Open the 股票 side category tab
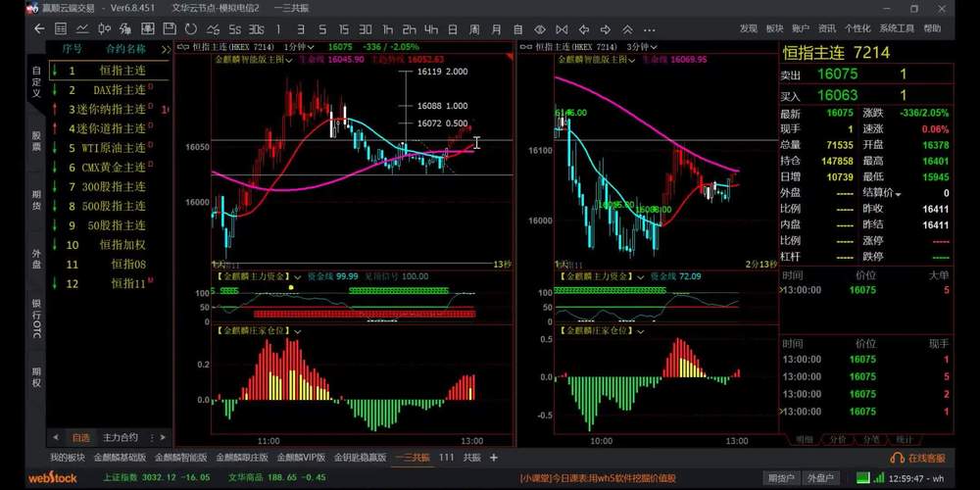980x490 pixels. tap(36, 140)
